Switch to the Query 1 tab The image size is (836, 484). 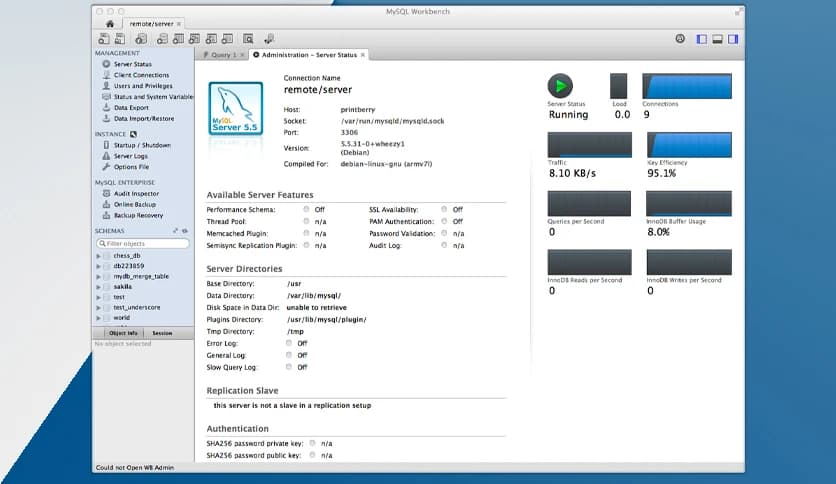[x=223, y=55]
